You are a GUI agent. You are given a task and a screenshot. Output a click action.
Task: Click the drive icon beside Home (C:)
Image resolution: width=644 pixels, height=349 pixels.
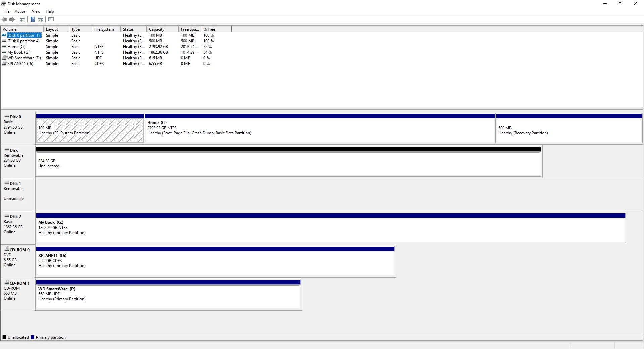tap(5, 47)
